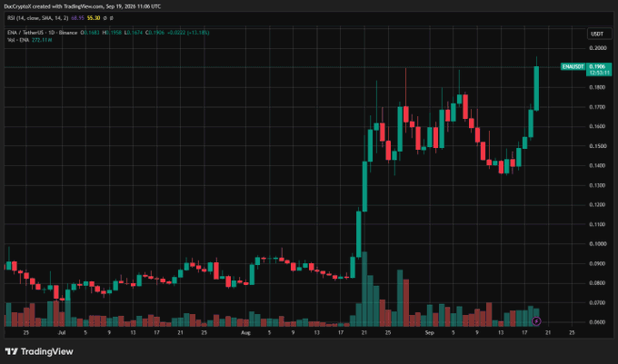The image size is (618, 364).
Task: Click the ENA / TetherUS symbol legend
Action: pyautogui.click(x=42, y=33)
